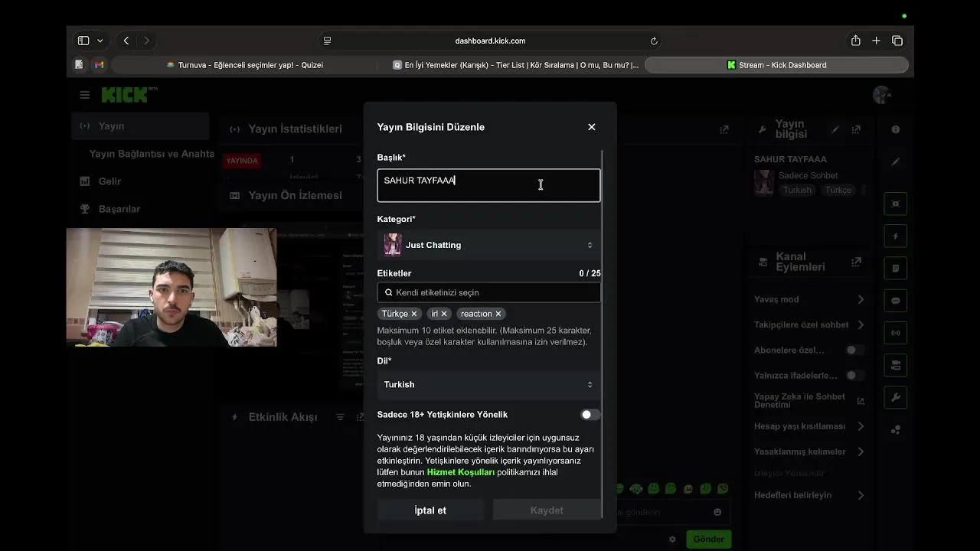Click the Kaydet button
980x551 pixels.
click(x=547, y=510)
